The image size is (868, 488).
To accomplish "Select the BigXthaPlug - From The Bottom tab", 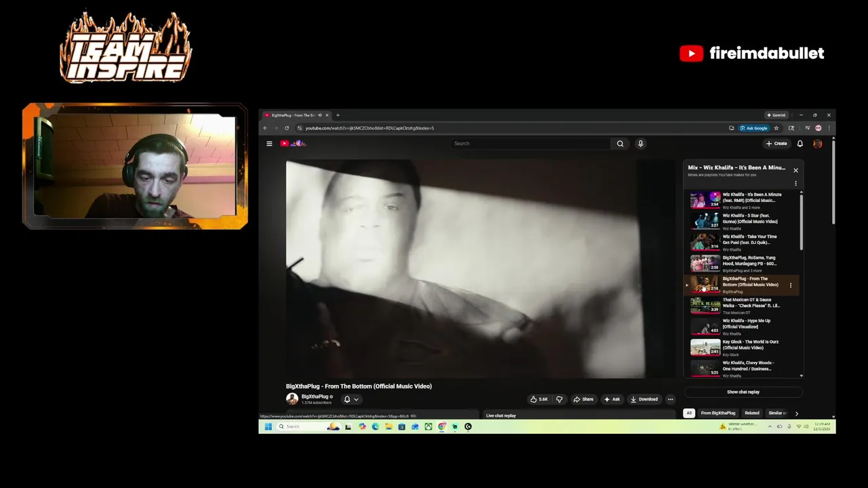I will click(x=293, y=115).
